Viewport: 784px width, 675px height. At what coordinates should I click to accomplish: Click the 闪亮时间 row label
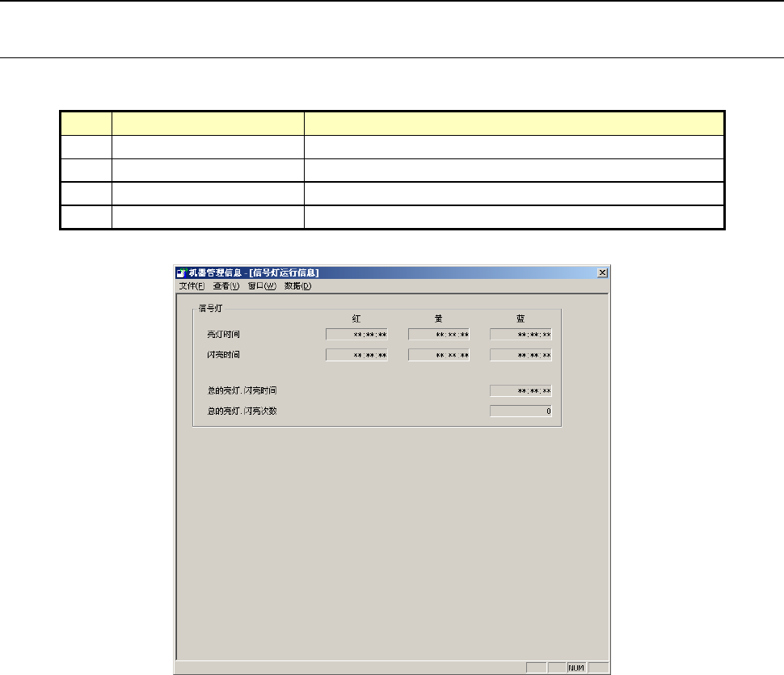[x=224, y=355]
